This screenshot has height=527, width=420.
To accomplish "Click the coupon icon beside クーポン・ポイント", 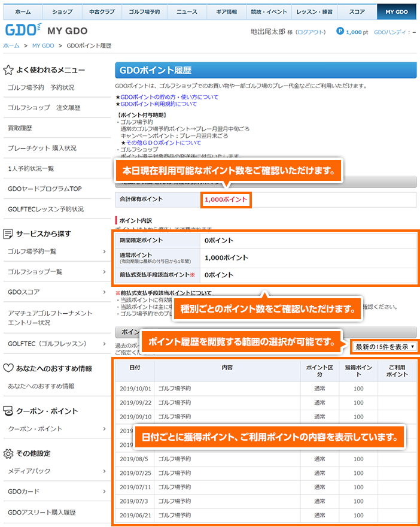I will tap(8, 411).
